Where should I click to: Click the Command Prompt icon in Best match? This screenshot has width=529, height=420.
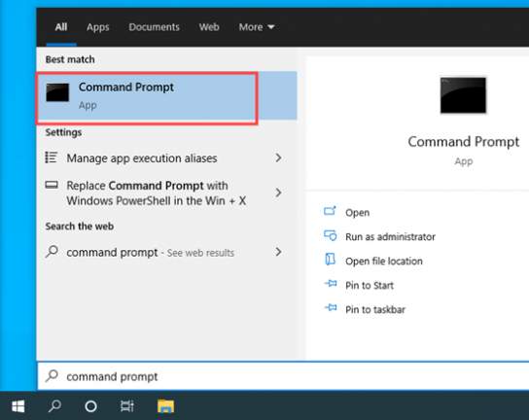(x=57, y=92)
